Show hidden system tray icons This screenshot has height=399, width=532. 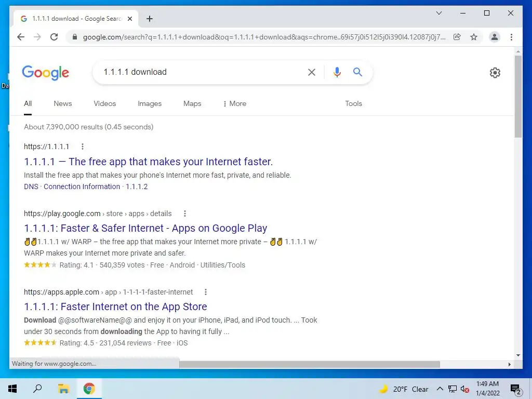(440, 389)
